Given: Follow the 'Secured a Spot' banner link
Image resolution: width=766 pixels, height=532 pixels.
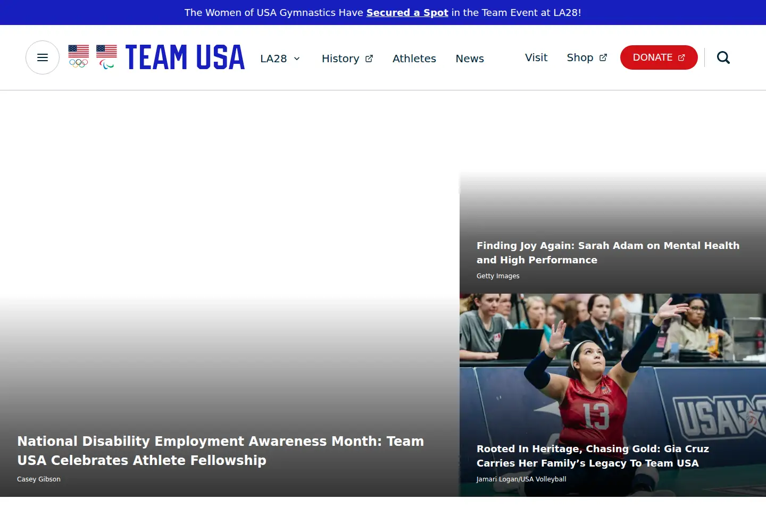Looking at the screenshot, I should click(407, 12).
